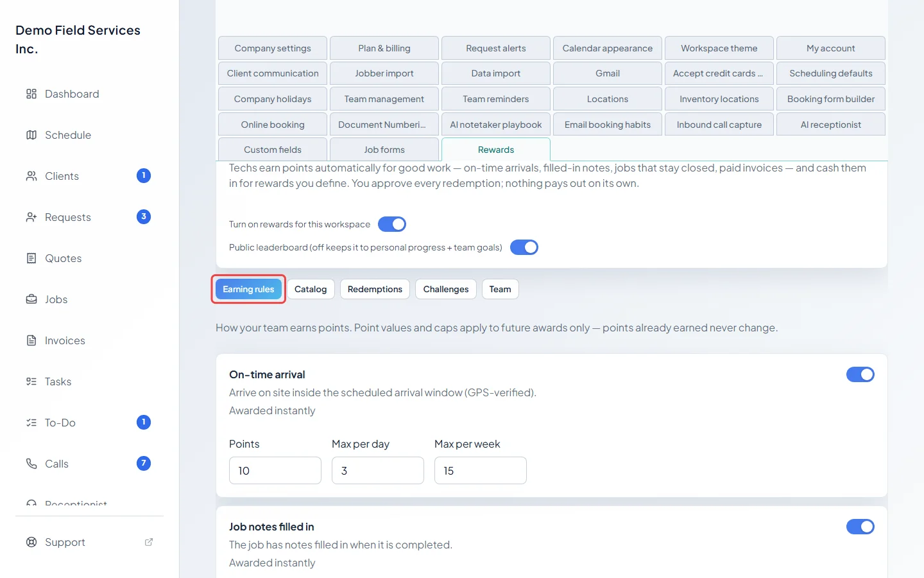Open the Custom fields tab
This screenshot has width=924, height=578.
click(273, 150)
